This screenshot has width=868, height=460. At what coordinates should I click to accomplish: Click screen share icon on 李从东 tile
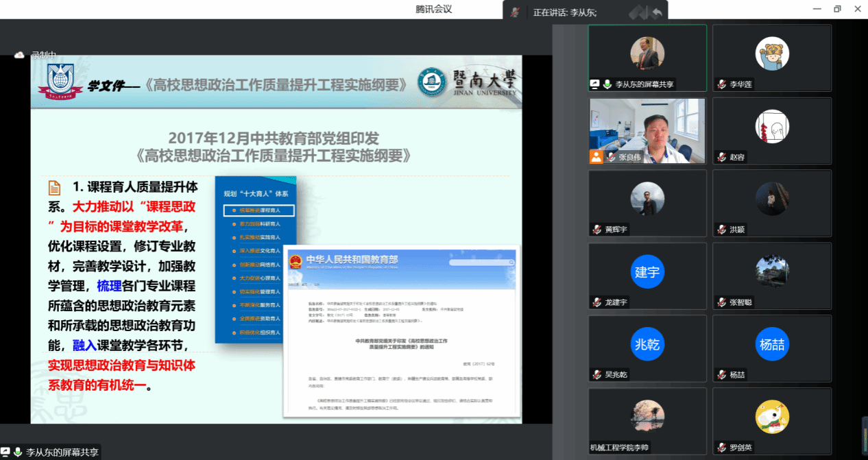[x=595, y=84]
